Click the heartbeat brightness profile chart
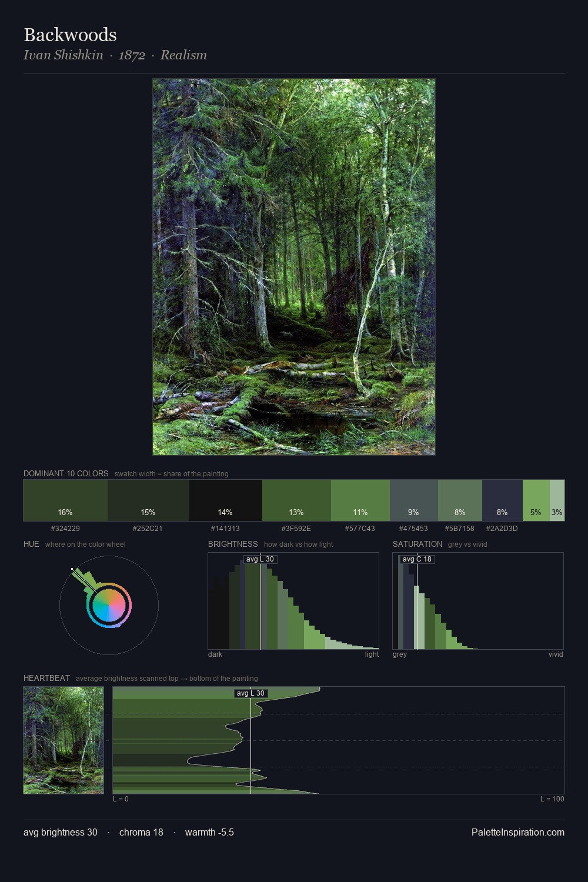Screen dimensions: 588x882 pos(339,740)
